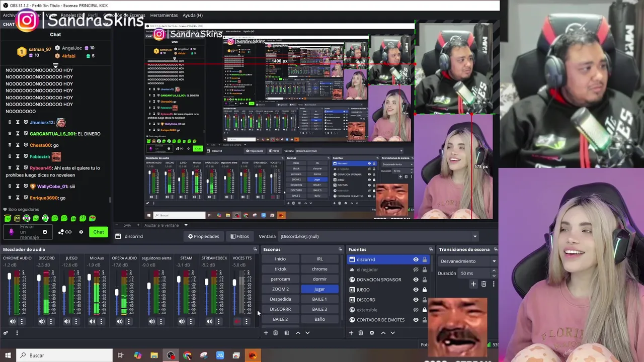Move scene down arrow in Escenas panel
Screen dimensions: 644x362
click(x=307, y=333)
